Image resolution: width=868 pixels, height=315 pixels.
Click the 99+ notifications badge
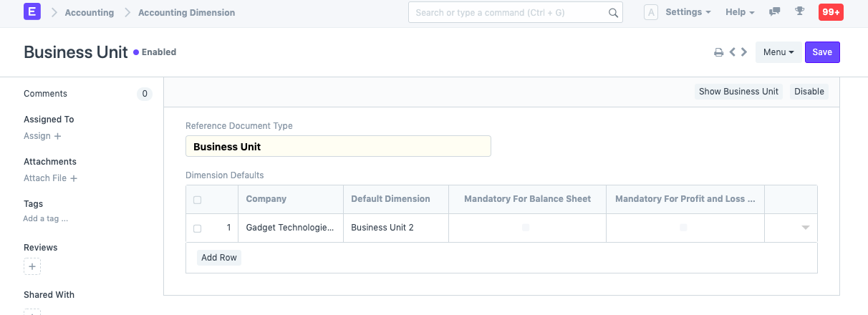tap(831, 12)
